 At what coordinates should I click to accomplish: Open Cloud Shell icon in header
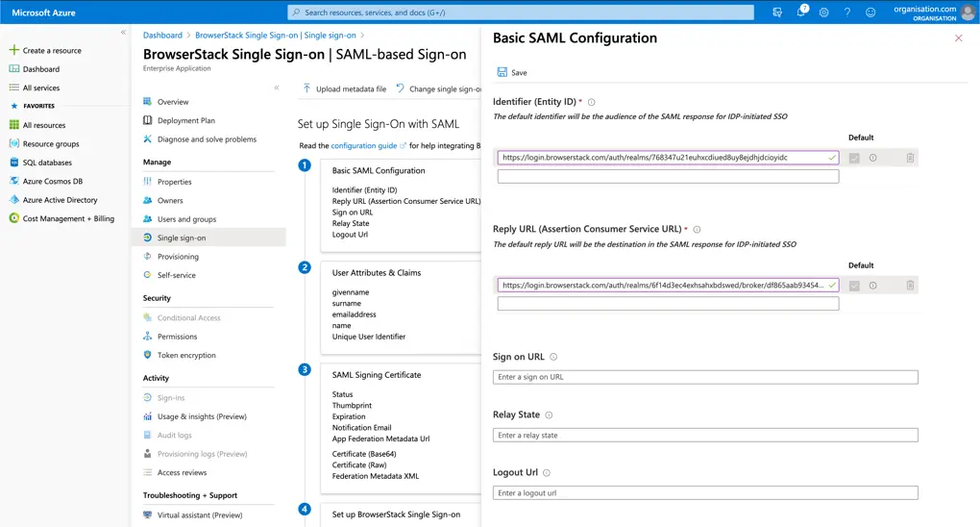[777, 13]
